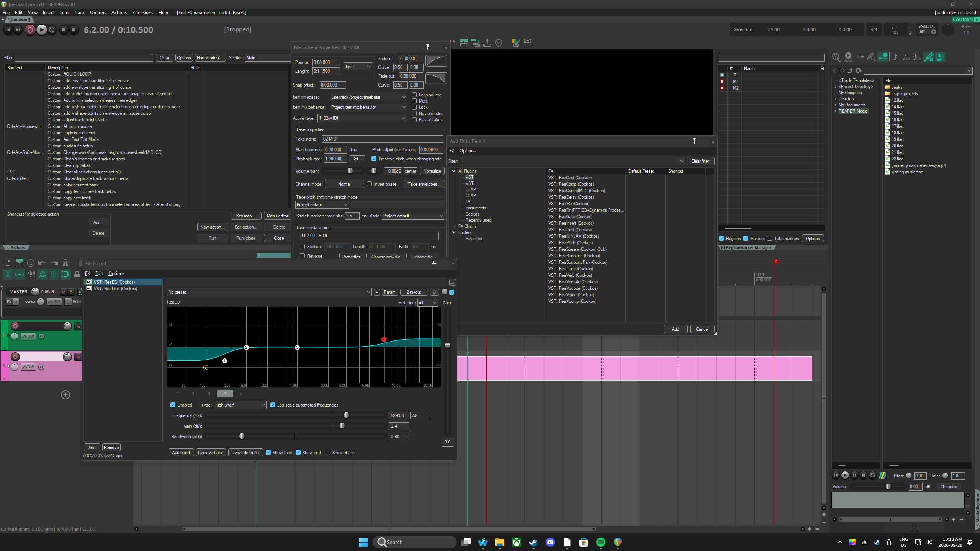
Task: Pause playback using the main transport Pause button
Action: click(74, 30)
